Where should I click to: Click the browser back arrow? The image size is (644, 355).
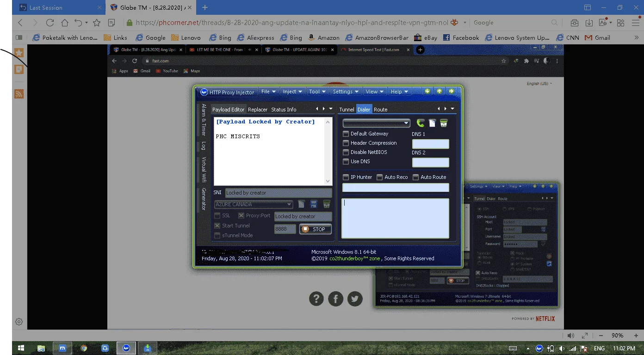(20, 23)
